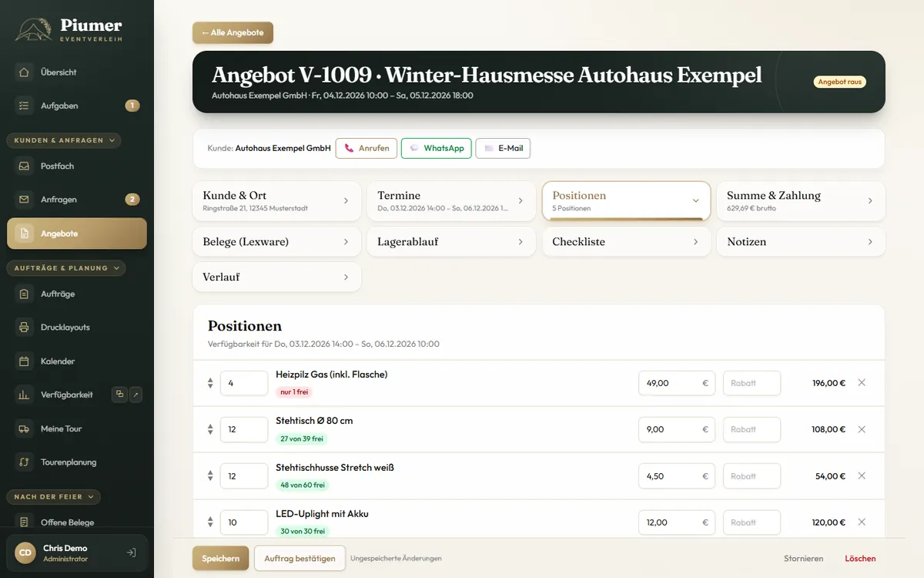Collapse the Positionen section card

(626, 201)
